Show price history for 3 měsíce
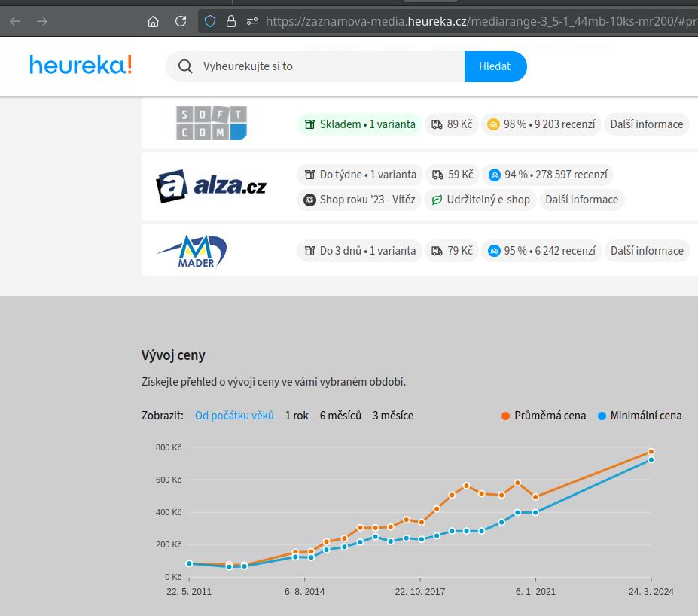 click(x=393, y=416)
